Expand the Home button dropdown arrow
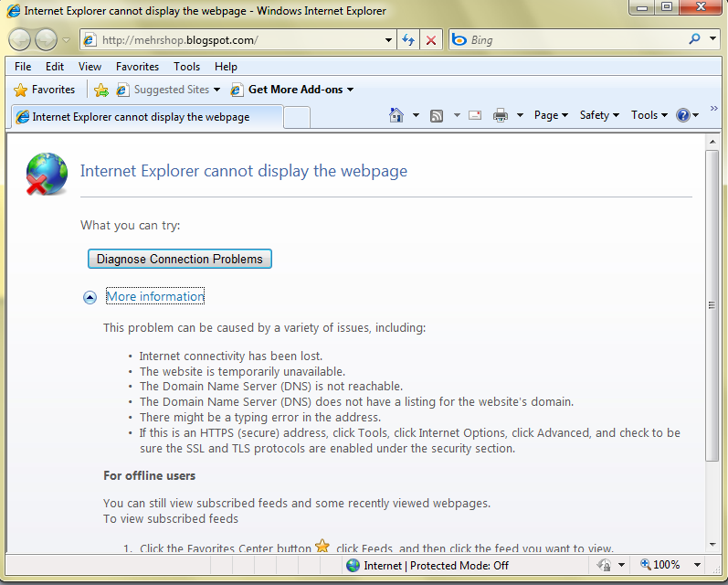Image resolution: width=728 pixels, height=585 pixels. (416, 115)
